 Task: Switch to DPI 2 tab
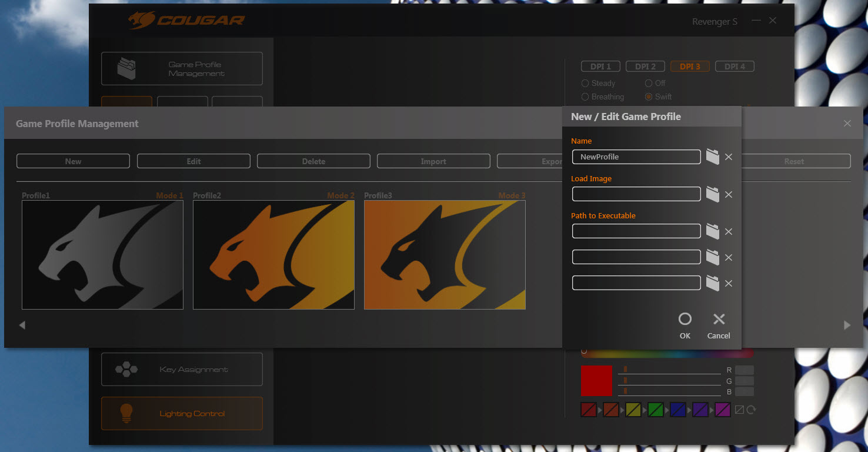pos(645,67)
